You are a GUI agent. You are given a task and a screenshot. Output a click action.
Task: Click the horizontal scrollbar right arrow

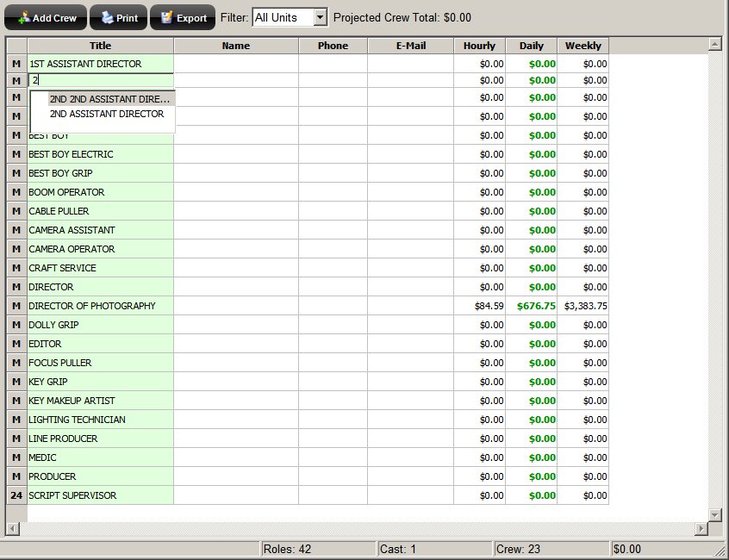(x=701, y=528)
